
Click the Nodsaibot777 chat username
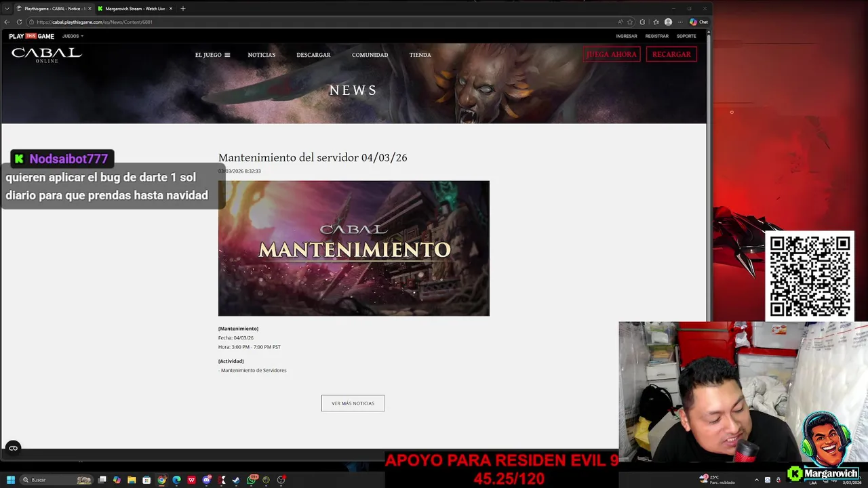[68, 159]
